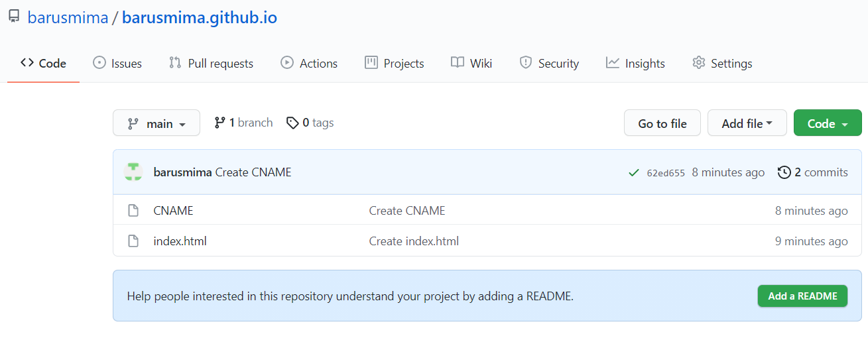Click the file icon beside CNAME
This screenshot has width=868, height=344.
[133, 211]
